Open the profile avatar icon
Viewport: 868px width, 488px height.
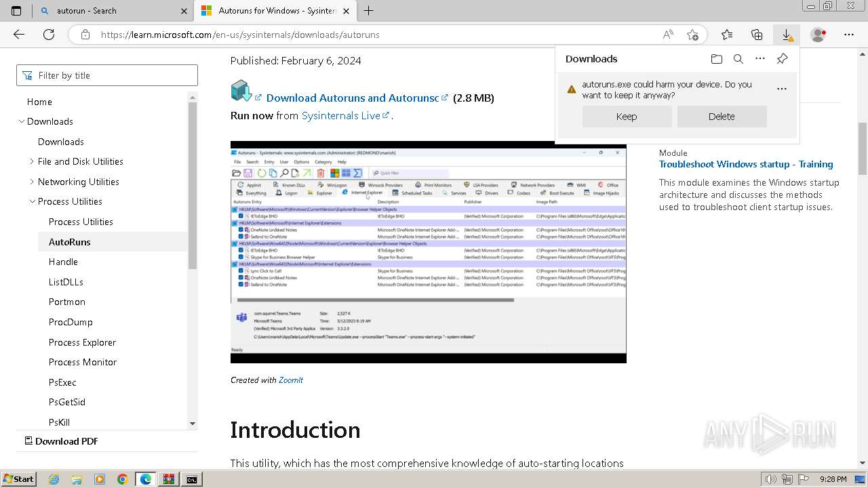[818, 35]
